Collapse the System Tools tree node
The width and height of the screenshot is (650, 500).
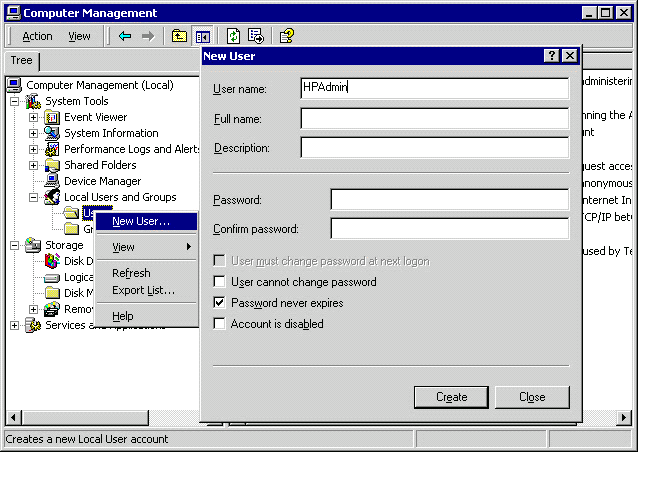click(x=15, y=101)
